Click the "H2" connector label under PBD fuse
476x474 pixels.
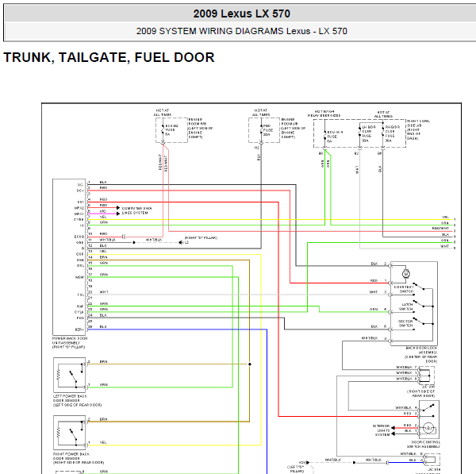coord(257,148)
